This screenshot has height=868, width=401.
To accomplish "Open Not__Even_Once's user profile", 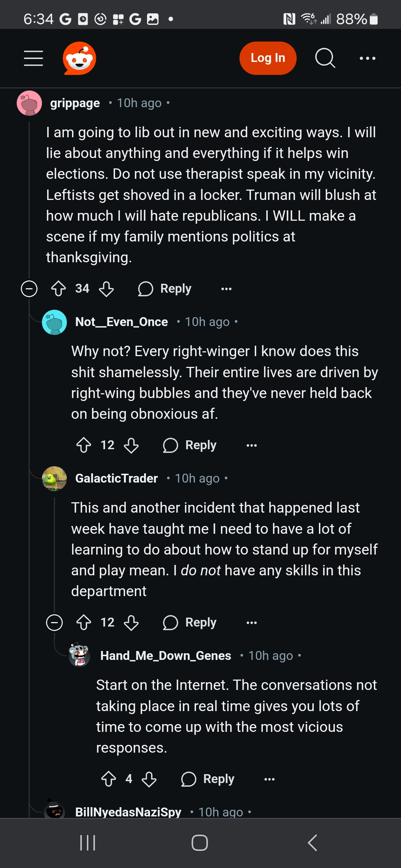I will click(x=121, y=322).
